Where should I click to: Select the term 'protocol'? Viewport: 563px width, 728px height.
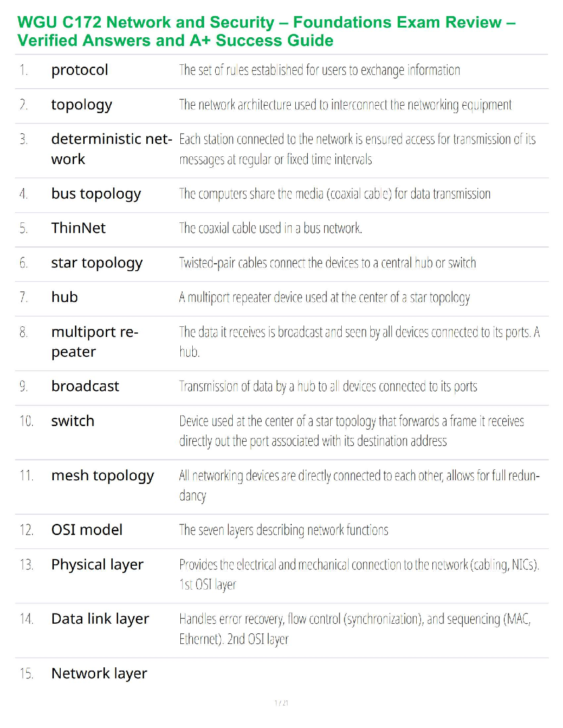80,70
